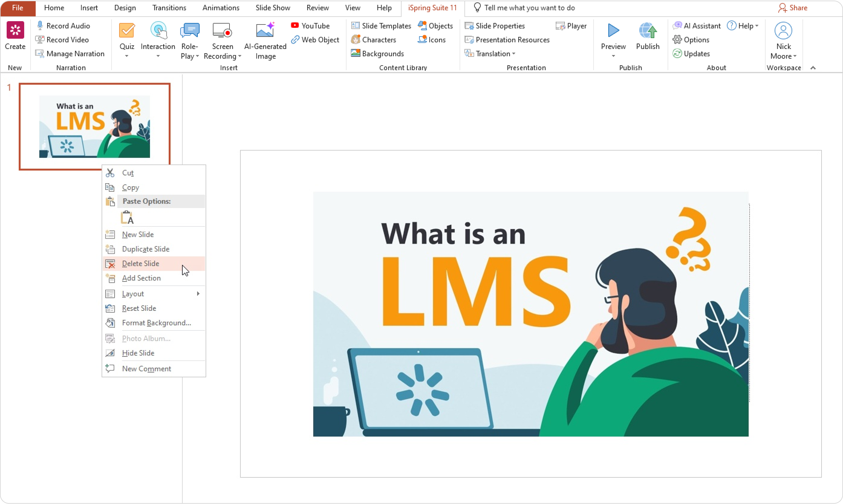Open the Screen Recording dropdown arrow
843x504 pixels.
[x=239, y=56]
